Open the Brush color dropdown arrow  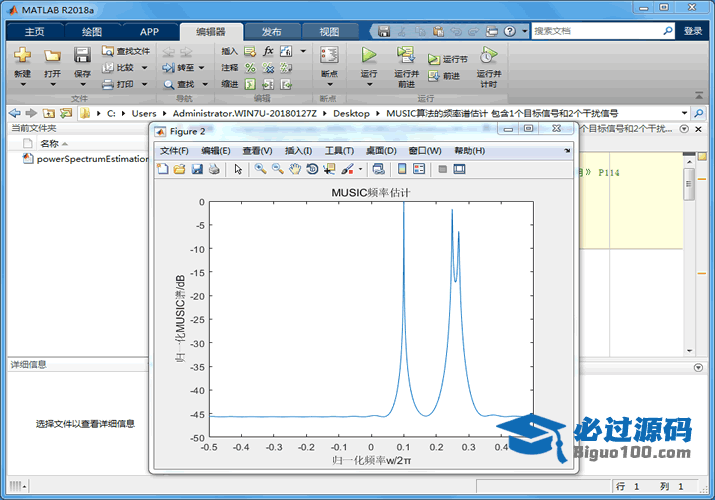(x=361, y=169)
